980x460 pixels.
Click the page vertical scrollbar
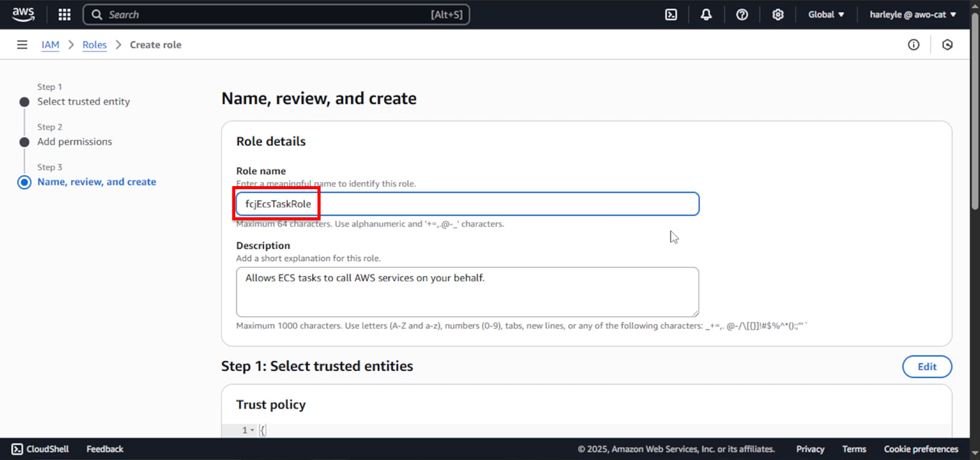point(975,112)
